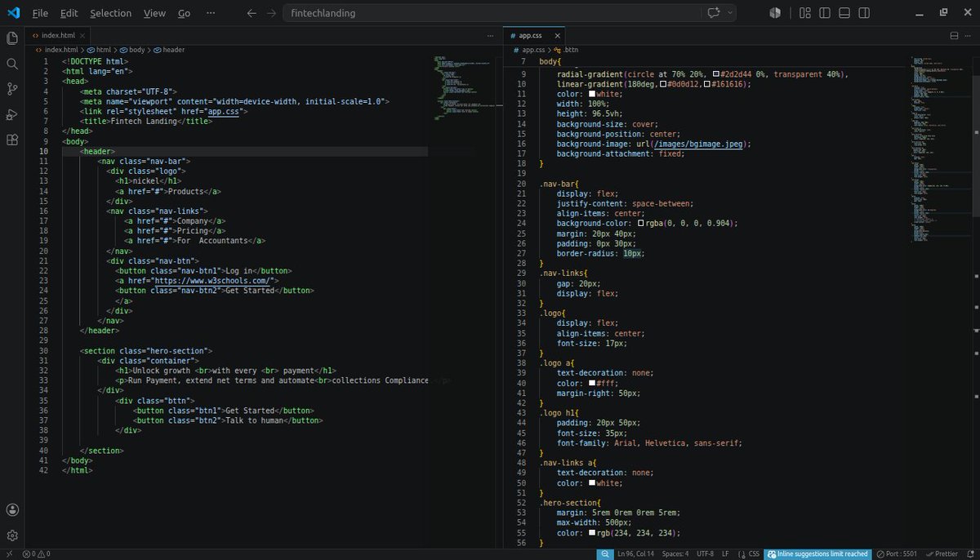Open the Run and Debug view

coord(12,114)
